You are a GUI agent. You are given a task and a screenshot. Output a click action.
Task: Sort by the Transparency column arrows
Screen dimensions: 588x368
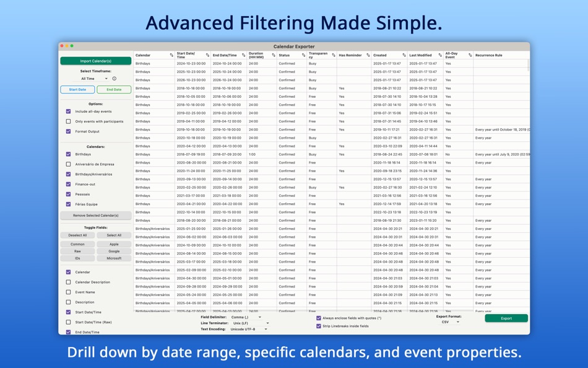tap(334, 55)
